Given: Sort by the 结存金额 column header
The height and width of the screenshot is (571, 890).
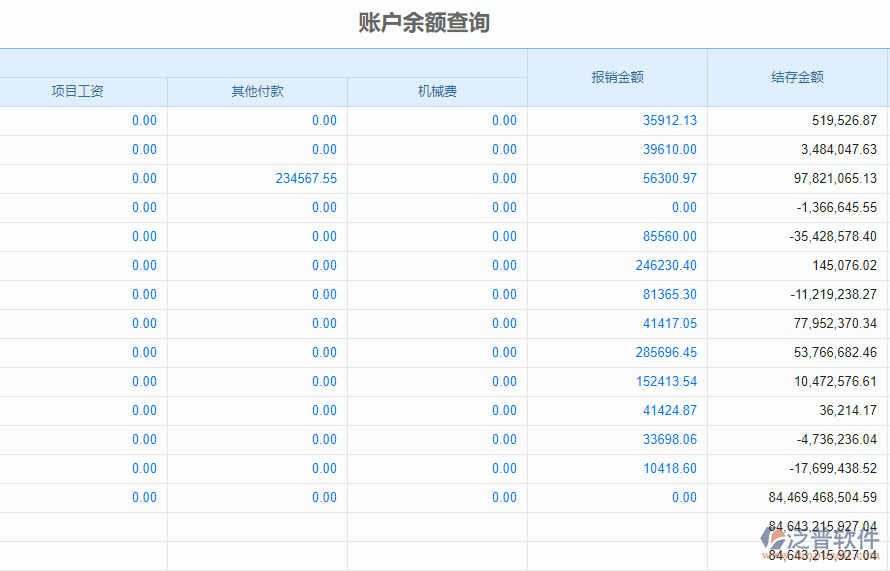Looking at the screenshot, I should [x=797, y=77].
